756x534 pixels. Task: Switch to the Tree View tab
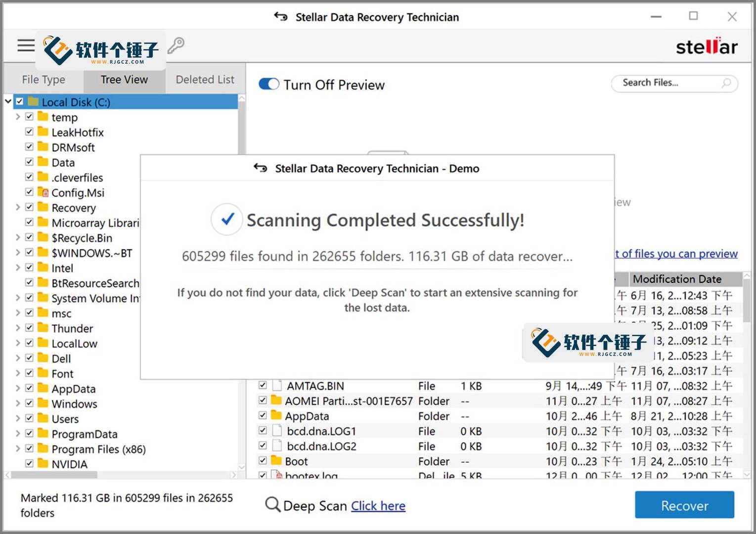(124, 80)
